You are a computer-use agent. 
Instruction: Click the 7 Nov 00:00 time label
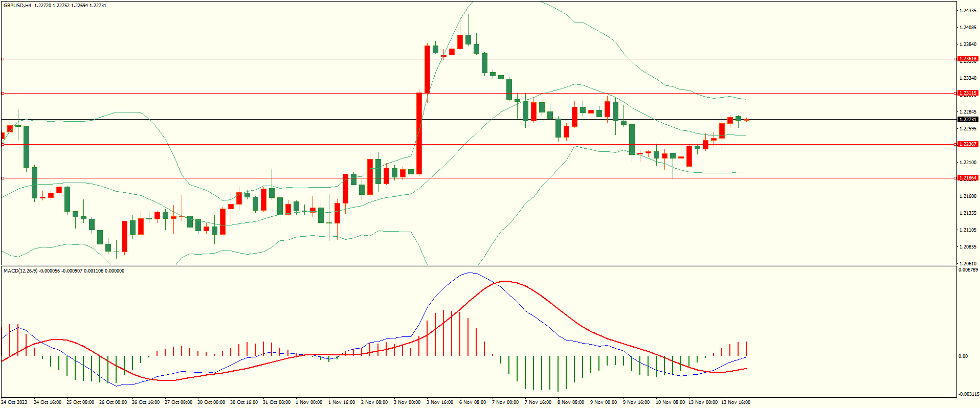[505, 402]
